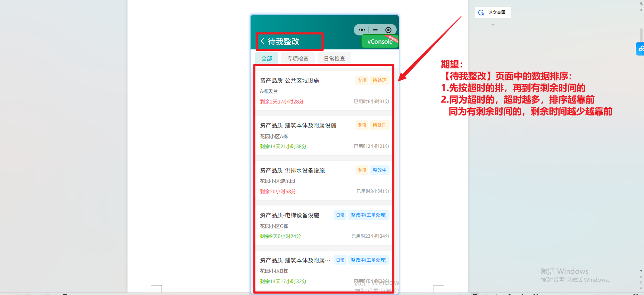The width and height of the screenshot is (644, 295).
Task: Click the back chevron beside 待我整改
Action: tap(262, 41)
